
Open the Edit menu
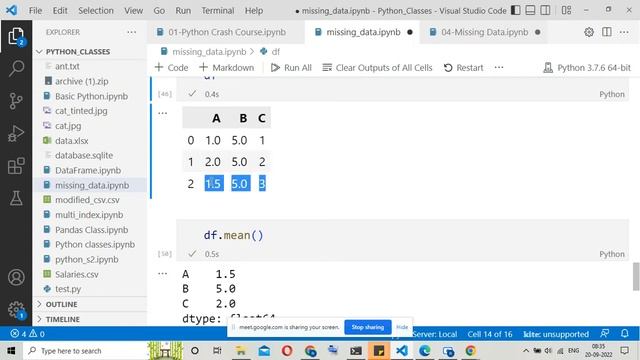tap(60, 11)
